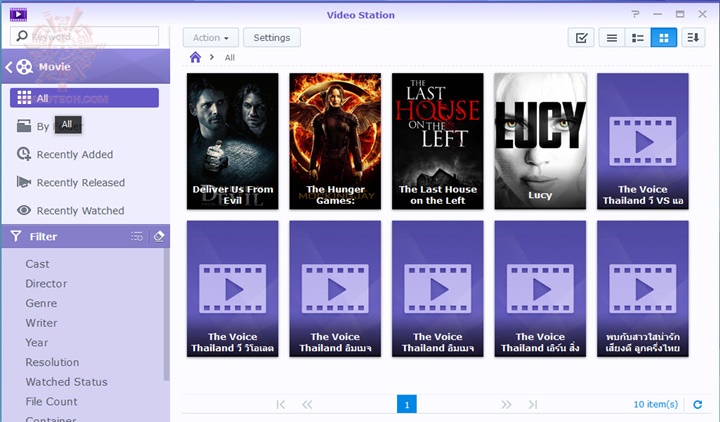Select page 1 button
The image size is (720, 422).
pos(407,405)
